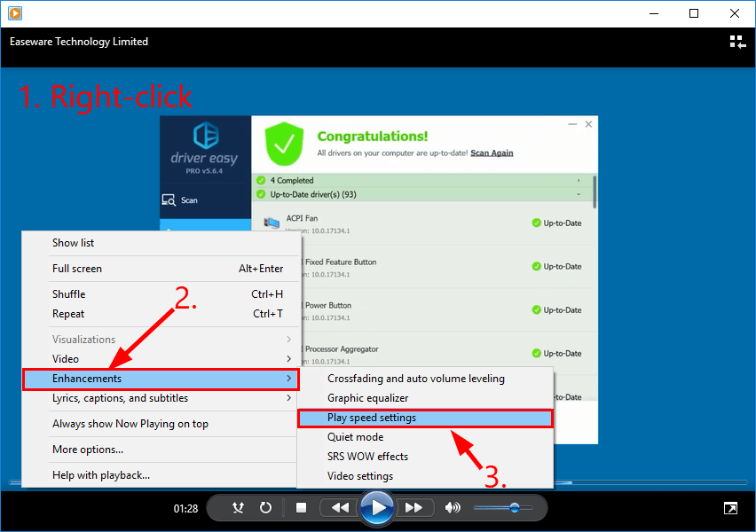The image size is (756, 532).
Task: Choose Full screen in context menu
Action: [161, 269]
